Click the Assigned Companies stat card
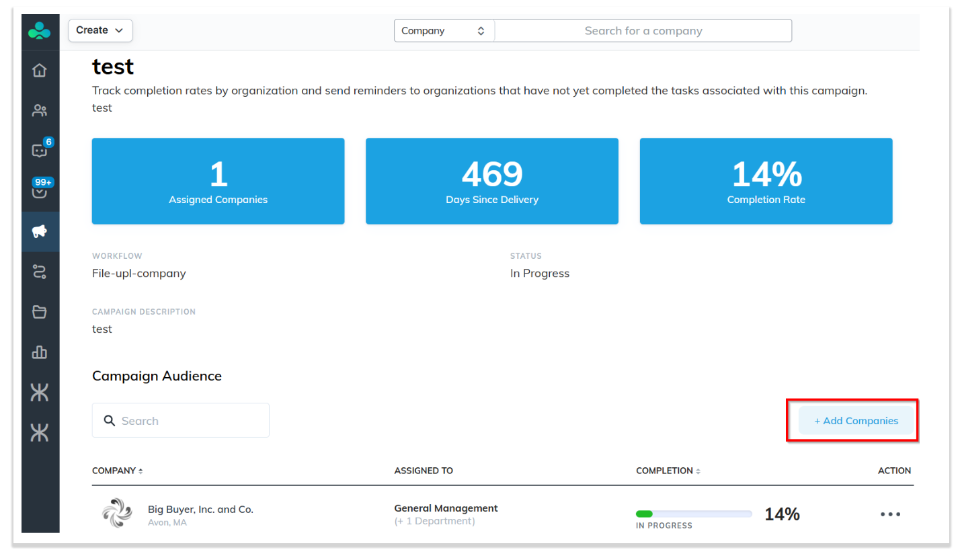Viewport: 960px width, 560px height. [218, 182]
